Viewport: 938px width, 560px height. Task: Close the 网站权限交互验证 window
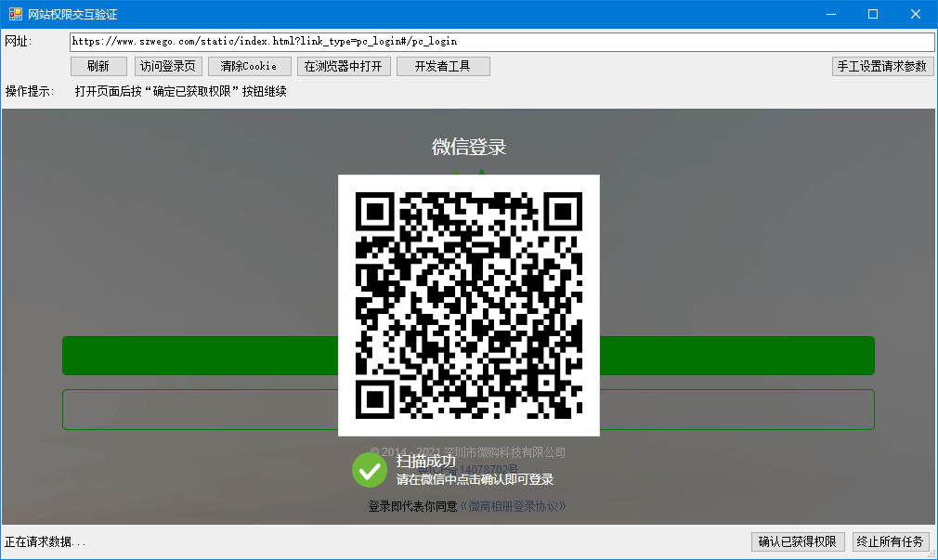[x=916, y=14]
